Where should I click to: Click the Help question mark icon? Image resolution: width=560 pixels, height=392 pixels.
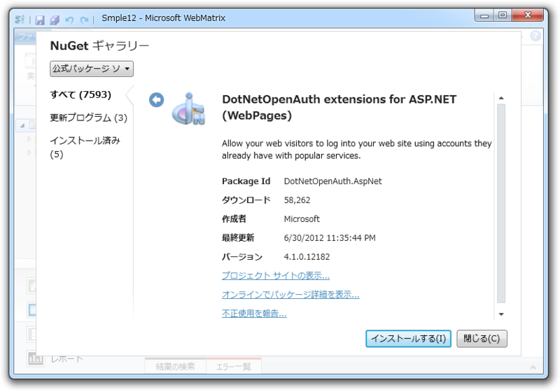click(x=535, y=36)
